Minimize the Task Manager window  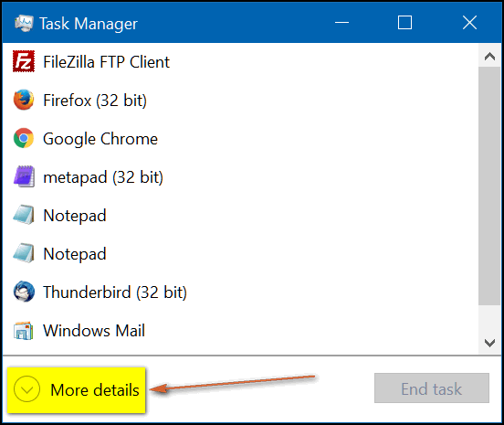tap(341, 23)
